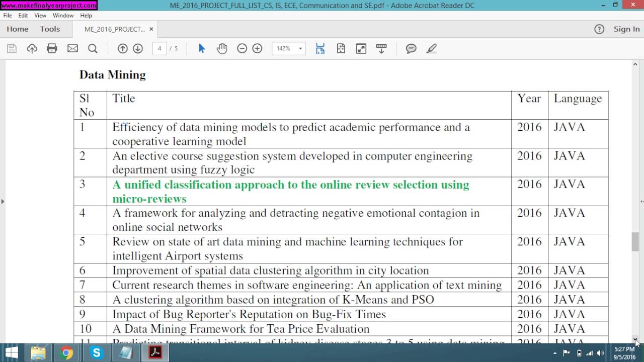The height and width of the screenshot is (362, 644).
Task: Select the arrow Selection tool
Action: tap(202, 49)
